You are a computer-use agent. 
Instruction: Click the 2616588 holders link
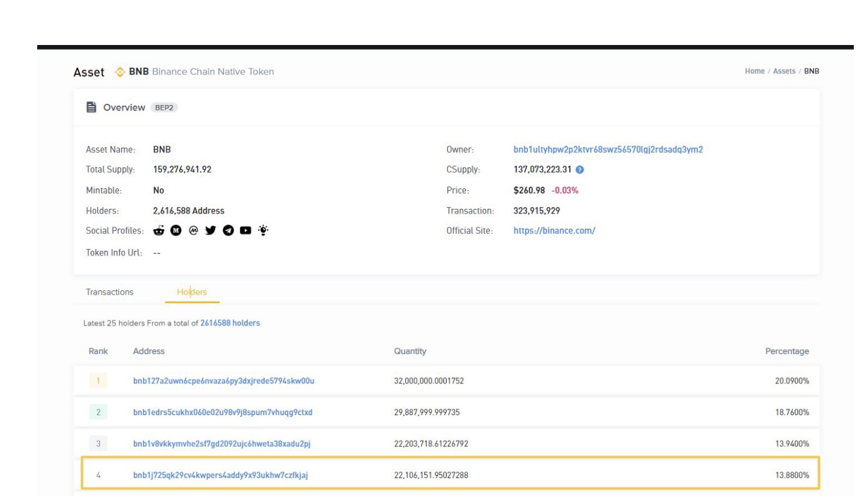(x=230, y=323)
